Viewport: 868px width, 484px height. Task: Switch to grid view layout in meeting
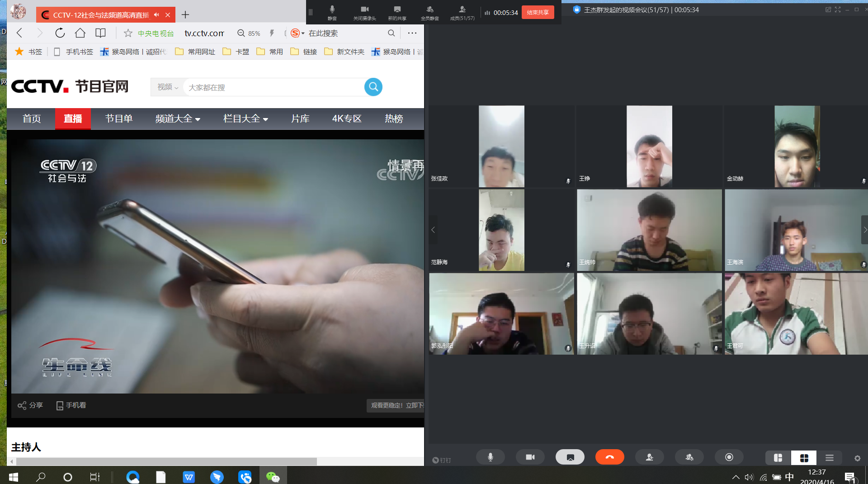point(804,458)
